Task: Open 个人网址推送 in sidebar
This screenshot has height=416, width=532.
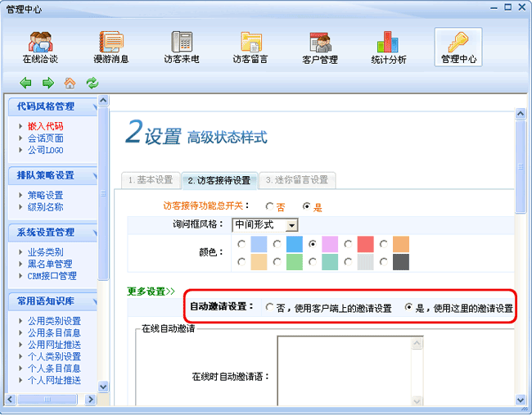Action: [54, 380]
